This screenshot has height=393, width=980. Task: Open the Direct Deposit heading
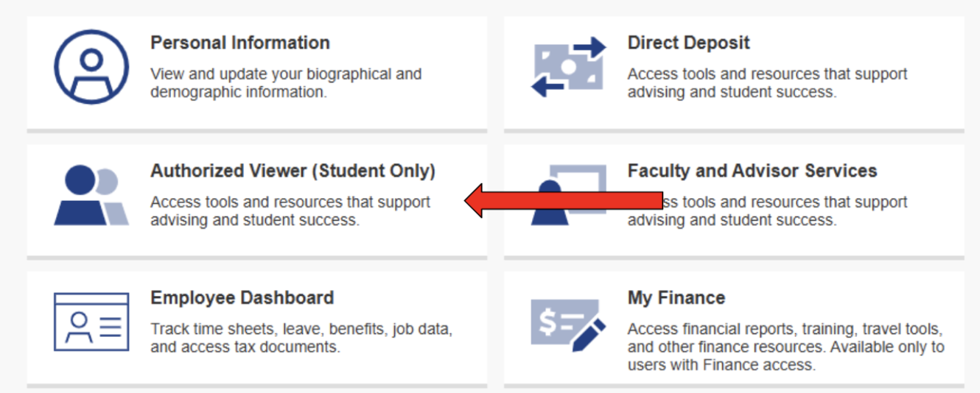[689, 43]
